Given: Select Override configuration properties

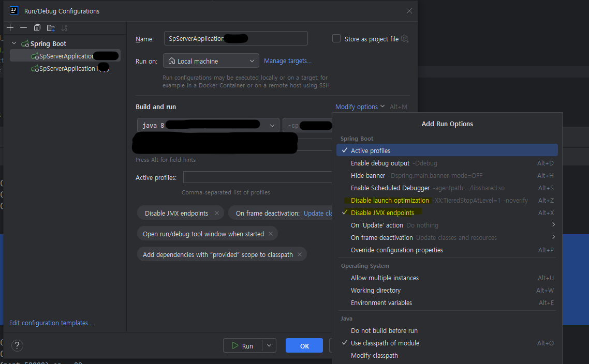Looking at the screenshot, I should 447,250.
